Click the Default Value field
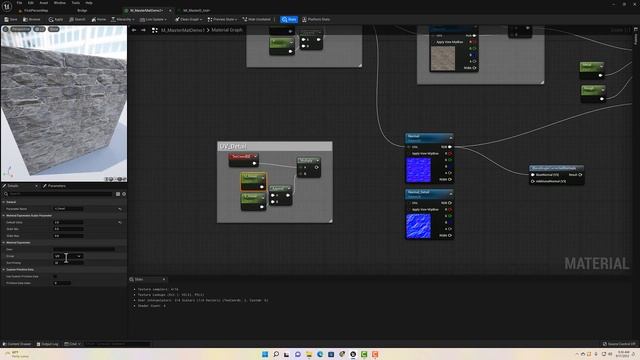Image resolution: width=640 pixels, height=360 pixels. (x=68, y=222)
